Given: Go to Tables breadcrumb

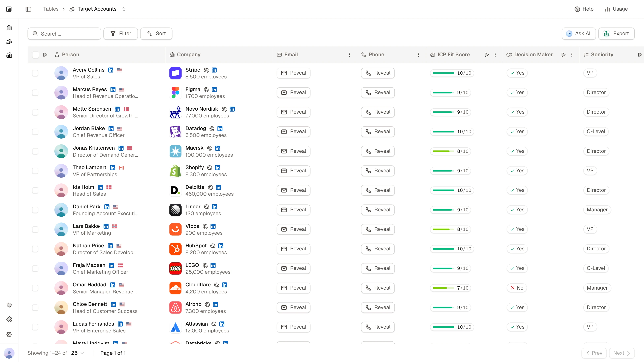Looking at the screenshot, I should coord(51,9).
